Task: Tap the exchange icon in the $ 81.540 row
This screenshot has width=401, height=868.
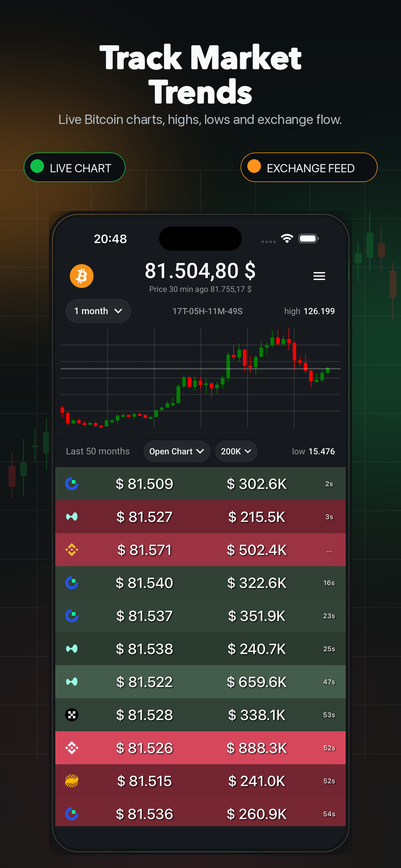Action: coord(72,583)
